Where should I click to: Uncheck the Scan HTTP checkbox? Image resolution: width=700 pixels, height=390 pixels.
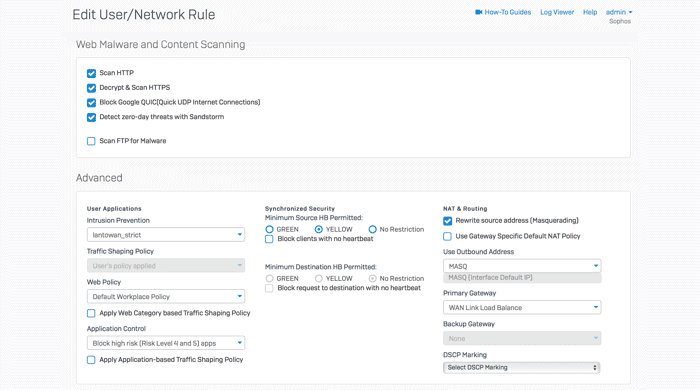point(92,73)
